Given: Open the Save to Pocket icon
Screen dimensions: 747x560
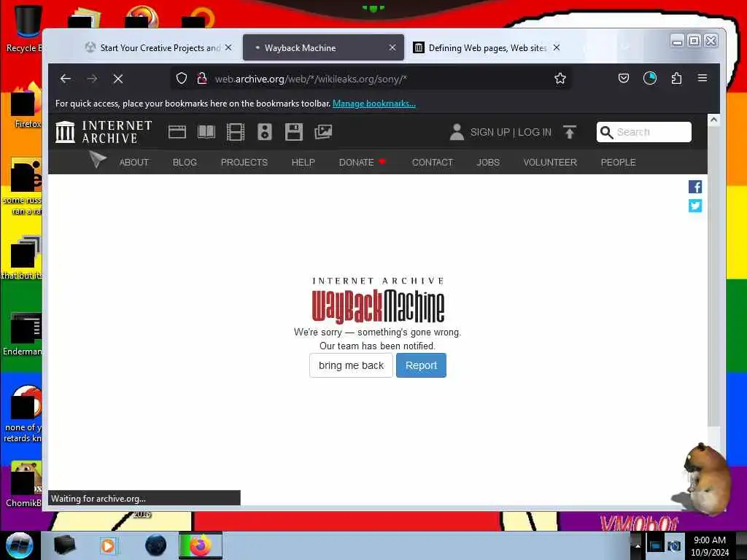Looking at the screenshot, I should 623,78.
